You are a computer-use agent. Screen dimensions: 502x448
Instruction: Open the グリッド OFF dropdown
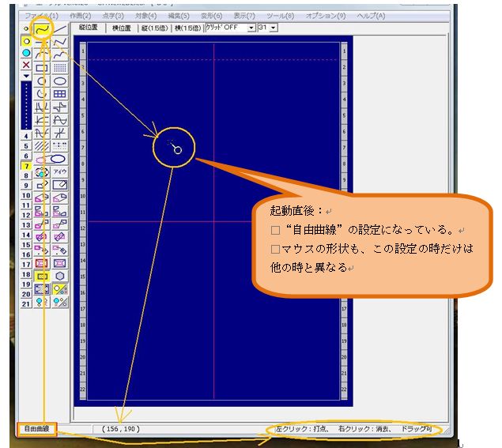click(x=251, y=28)
